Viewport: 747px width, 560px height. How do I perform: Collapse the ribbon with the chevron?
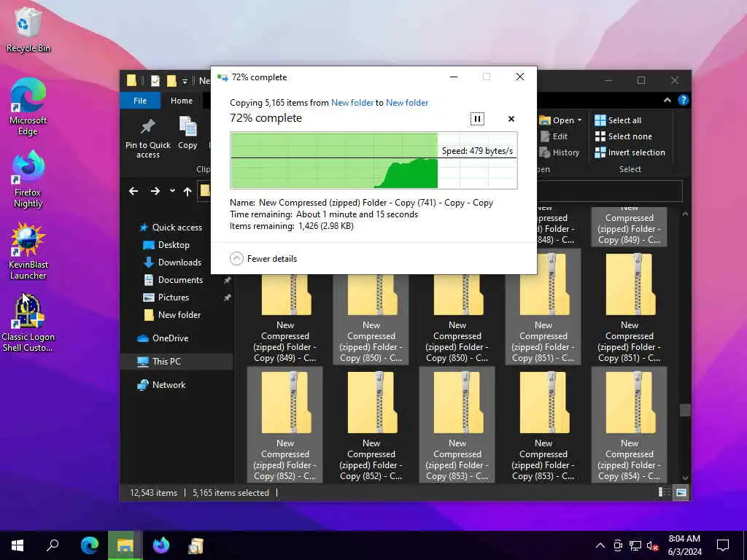coord(667,100)
